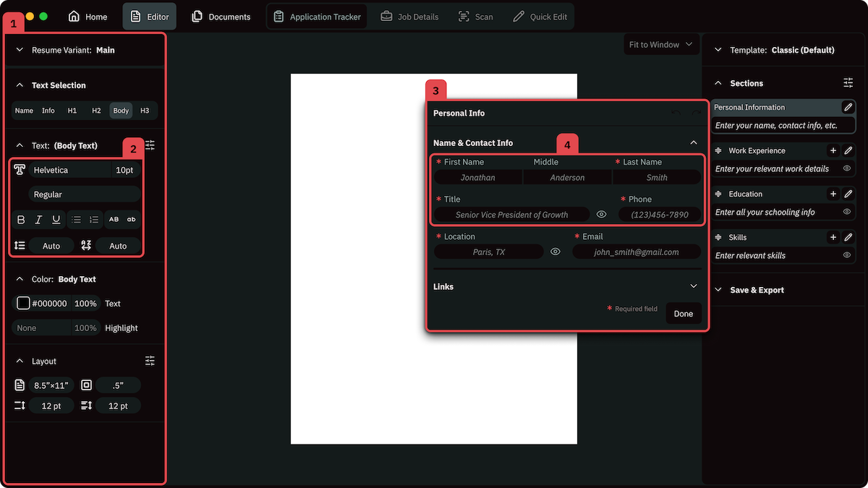Expand the Resume Variant section
Screen dimensions: 868x488
coord(20,51)
